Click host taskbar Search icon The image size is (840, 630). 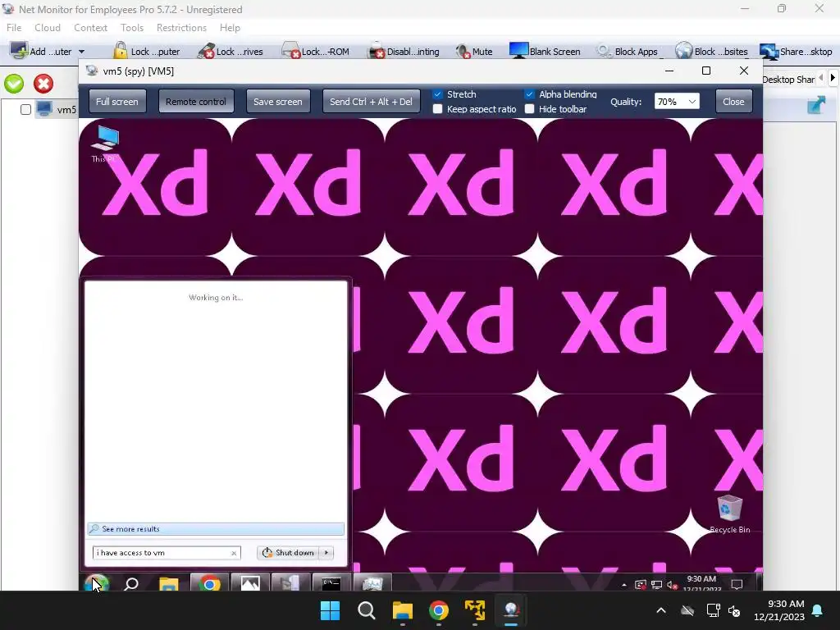click(x=367, y=610)
